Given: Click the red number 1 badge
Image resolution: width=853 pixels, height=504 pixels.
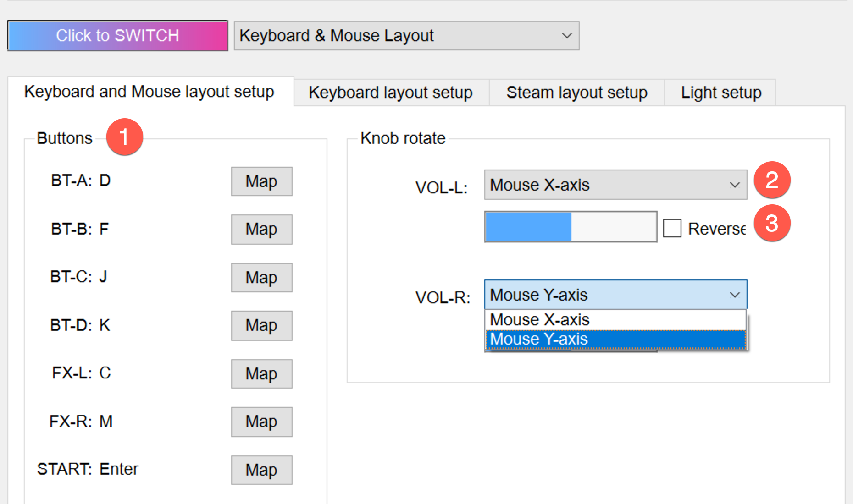Looking at the screenshot, I should (124, 137).
